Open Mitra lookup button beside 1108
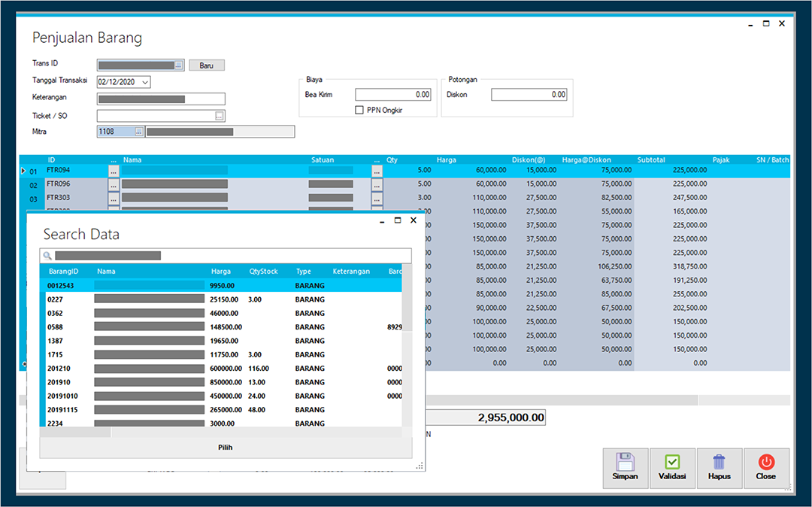 [139, 132]
